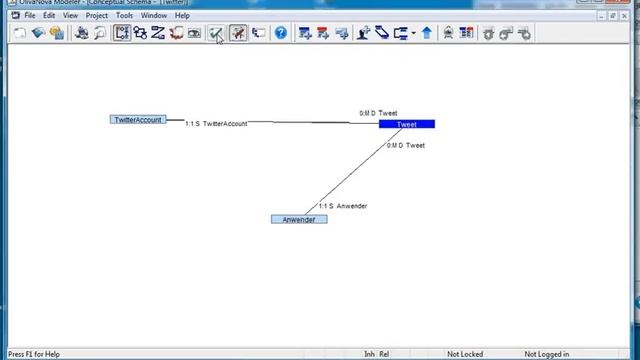Click the green checkmark validate icon
Screen dimensions: 640x360
(x=216, y=33)
